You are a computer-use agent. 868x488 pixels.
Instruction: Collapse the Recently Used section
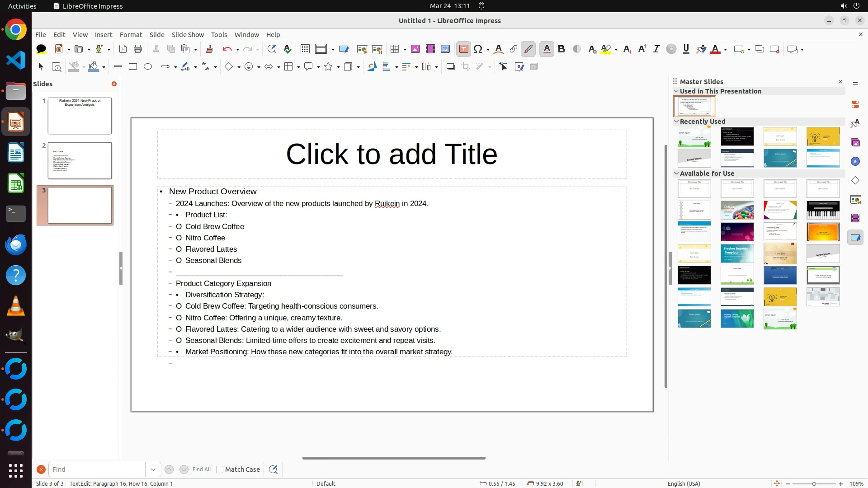[x=676, y=122]
